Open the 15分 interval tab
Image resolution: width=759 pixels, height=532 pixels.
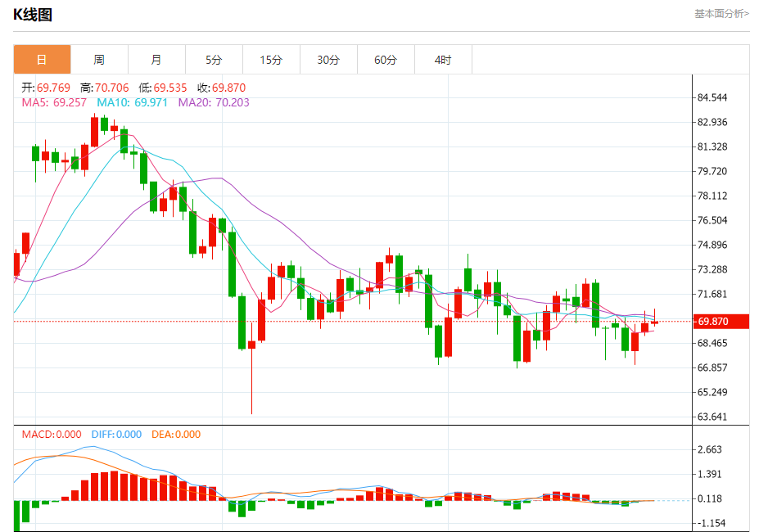(x=271, y=60)
